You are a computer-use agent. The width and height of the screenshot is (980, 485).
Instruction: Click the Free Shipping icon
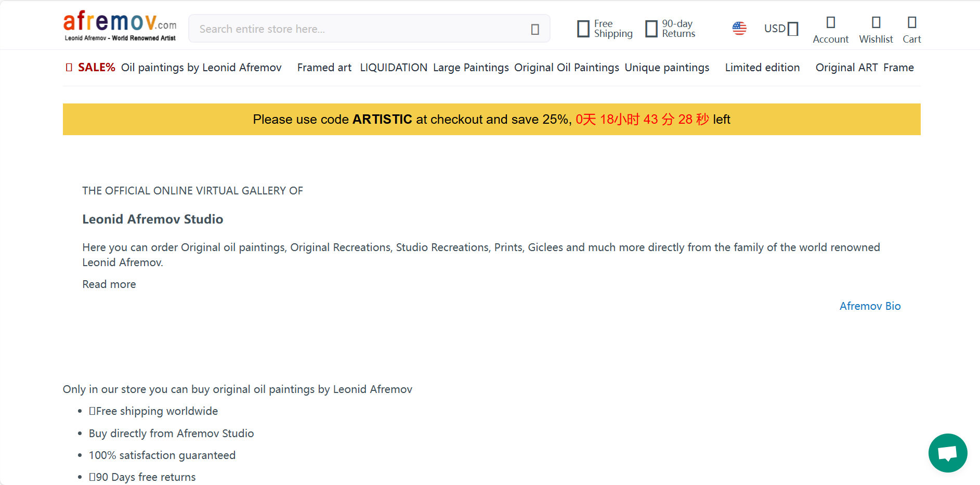tap(583, 29)
